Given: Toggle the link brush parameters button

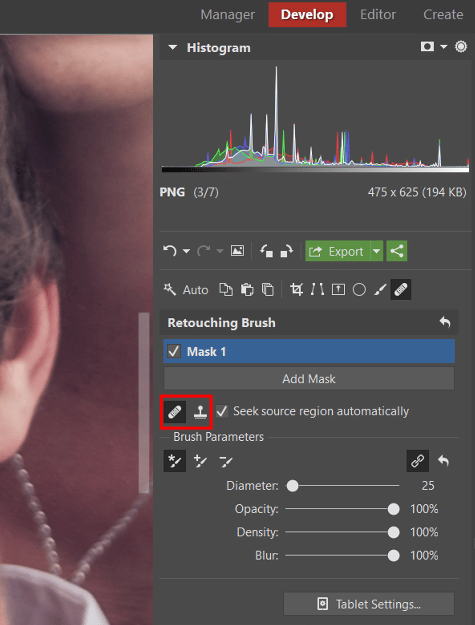Looking at the screenshot, I should (x=418, y=461).
